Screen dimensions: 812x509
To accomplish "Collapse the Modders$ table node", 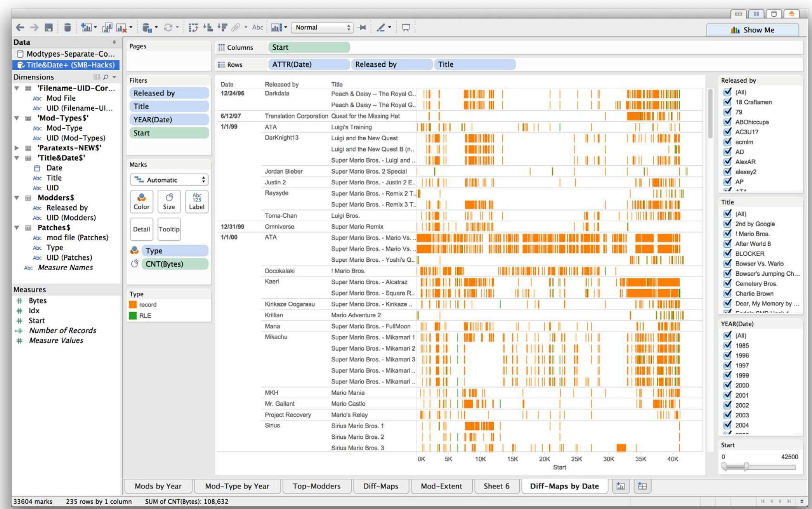I will tap(17, 198).
